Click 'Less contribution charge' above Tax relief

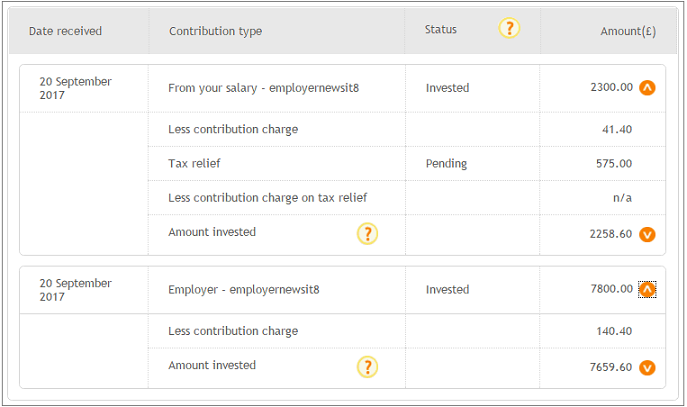(x=233, y=130)
